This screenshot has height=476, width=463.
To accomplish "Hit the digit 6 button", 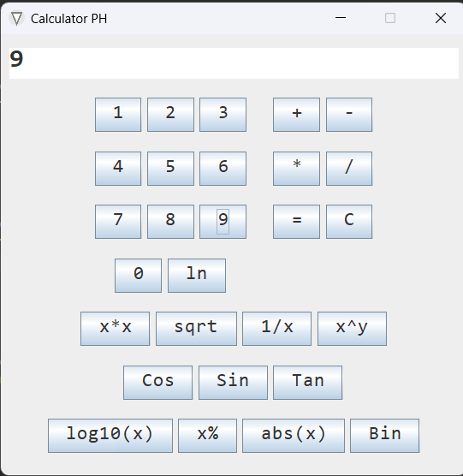I will [x=223, y=169].
